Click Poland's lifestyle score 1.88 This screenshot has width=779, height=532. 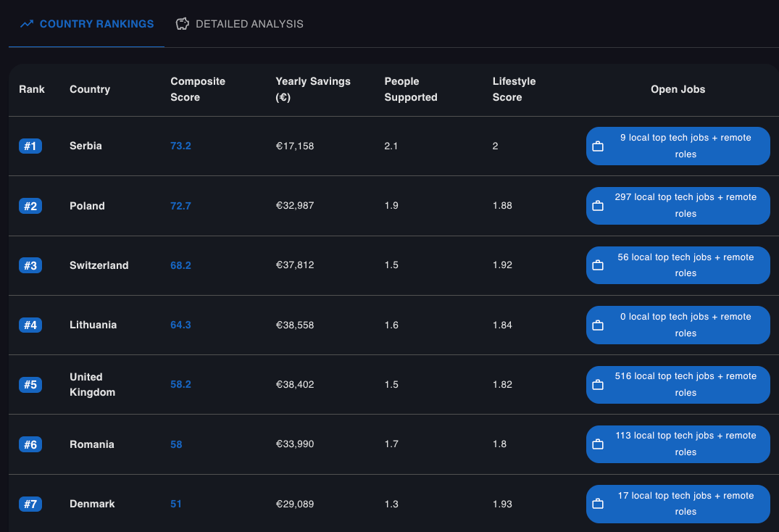tap(502, 206)
